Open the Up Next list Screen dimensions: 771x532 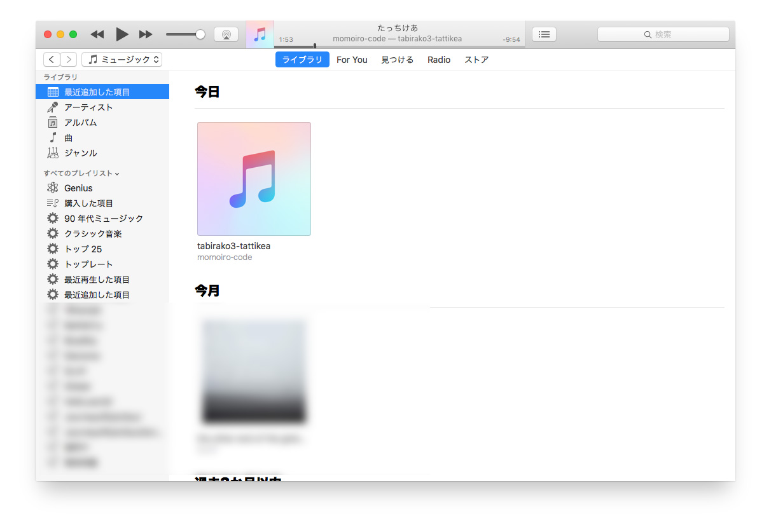tap(544, 34)
